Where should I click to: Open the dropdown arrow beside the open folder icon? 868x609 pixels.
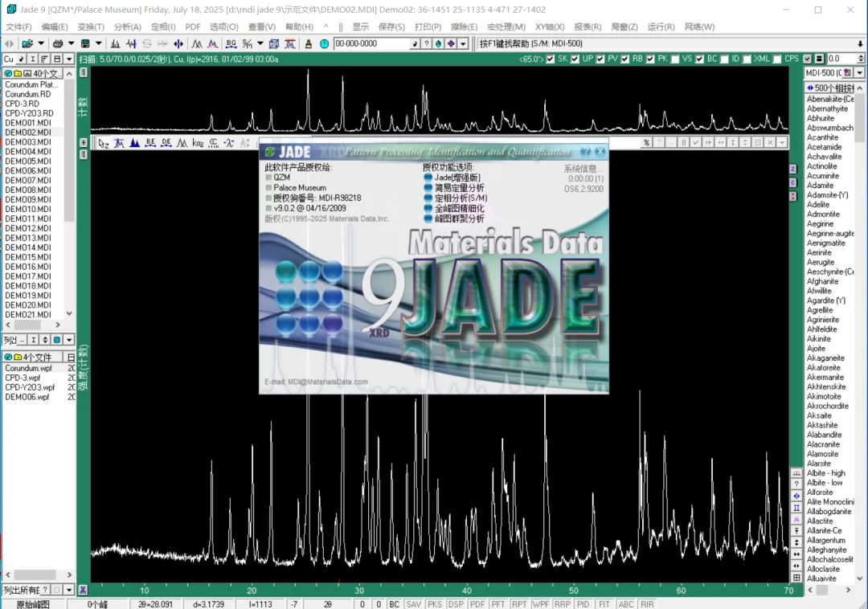(41, 43)
